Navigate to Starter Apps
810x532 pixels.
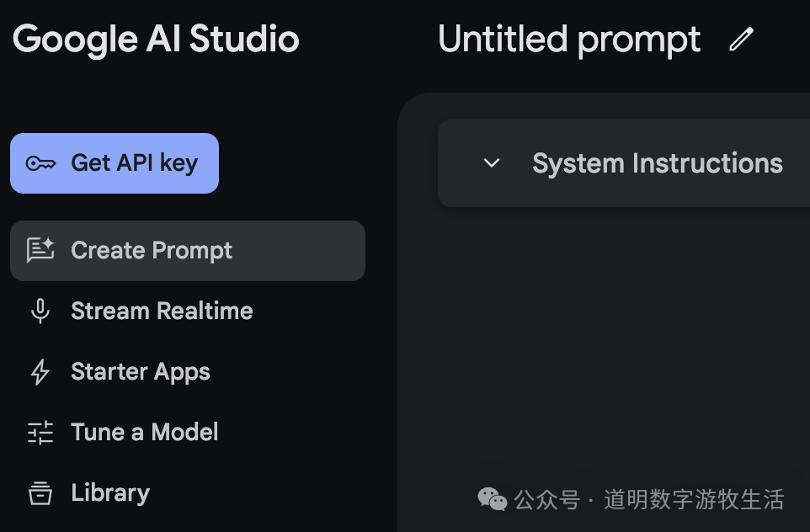(140, 371)
